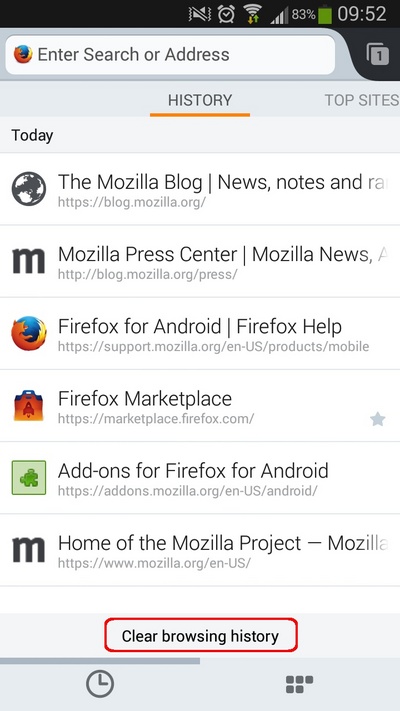Switch to the TOP SITES tab
This screenshot has width=400, height=711.
click(361, 100)
